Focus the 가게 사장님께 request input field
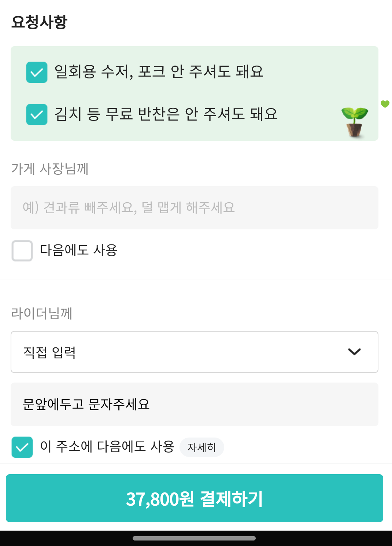 (194, 208)
